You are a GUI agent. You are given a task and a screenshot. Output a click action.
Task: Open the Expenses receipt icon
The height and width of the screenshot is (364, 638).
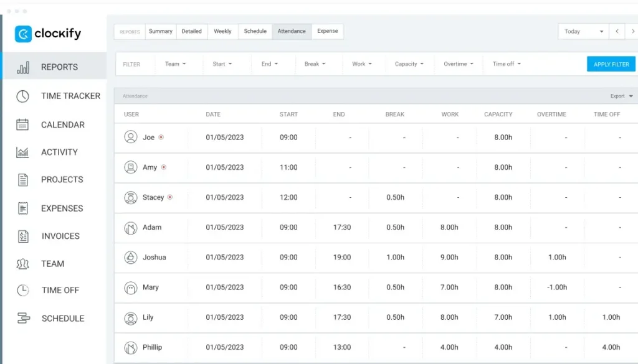coord(23,208)
